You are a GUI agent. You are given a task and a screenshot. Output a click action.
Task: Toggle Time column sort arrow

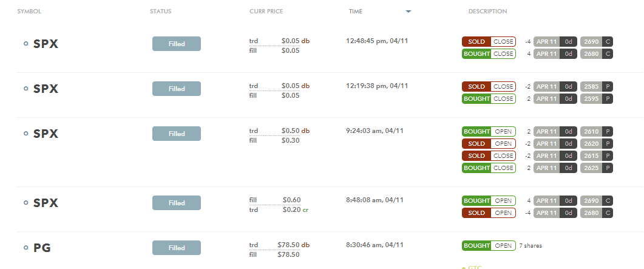pos(408,12)
